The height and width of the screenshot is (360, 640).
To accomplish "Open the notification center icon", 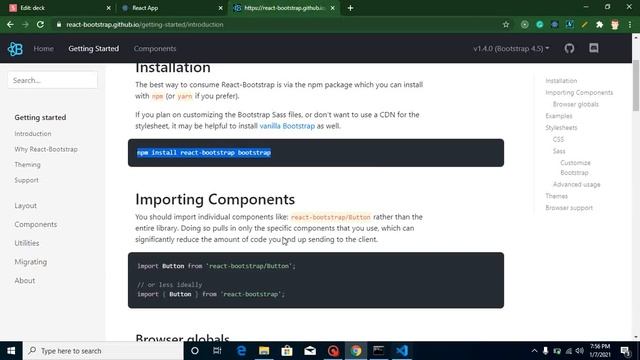I will click(x=625, y=351).
